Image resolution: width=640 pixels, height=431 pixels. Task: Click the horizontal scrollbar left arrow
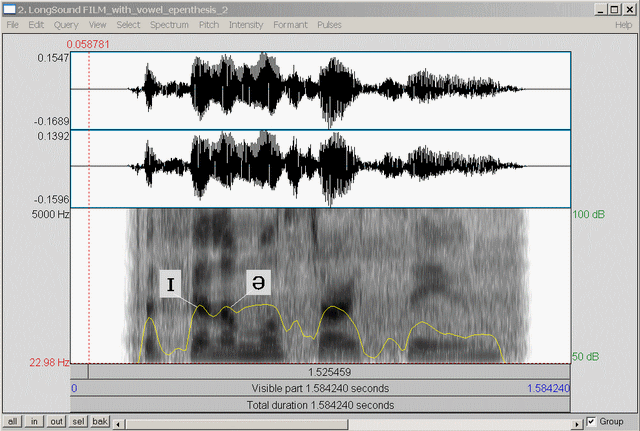(119, 421)
